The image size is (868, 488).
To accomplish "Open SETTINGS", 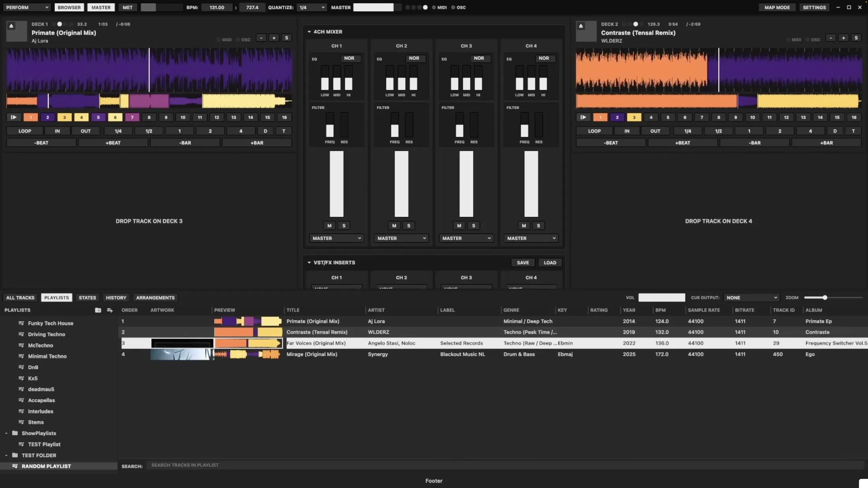I will pos(814,7).
